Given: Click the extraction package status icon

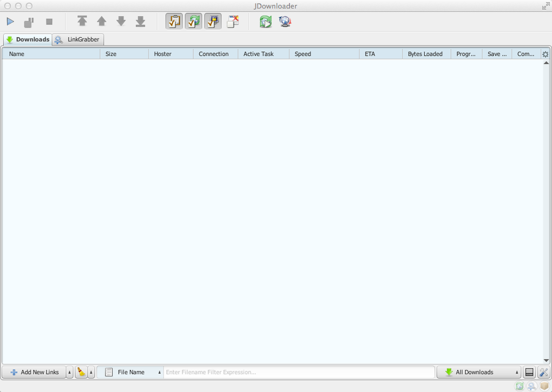Looking at the screenshot, I should [x=544, y=386].
